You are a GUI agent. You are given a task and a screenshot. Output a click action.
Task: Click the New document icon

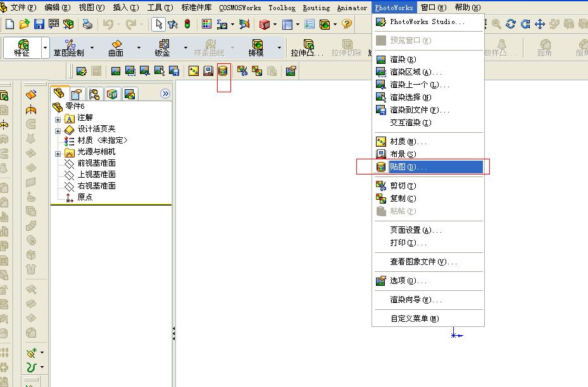(9, 25)
